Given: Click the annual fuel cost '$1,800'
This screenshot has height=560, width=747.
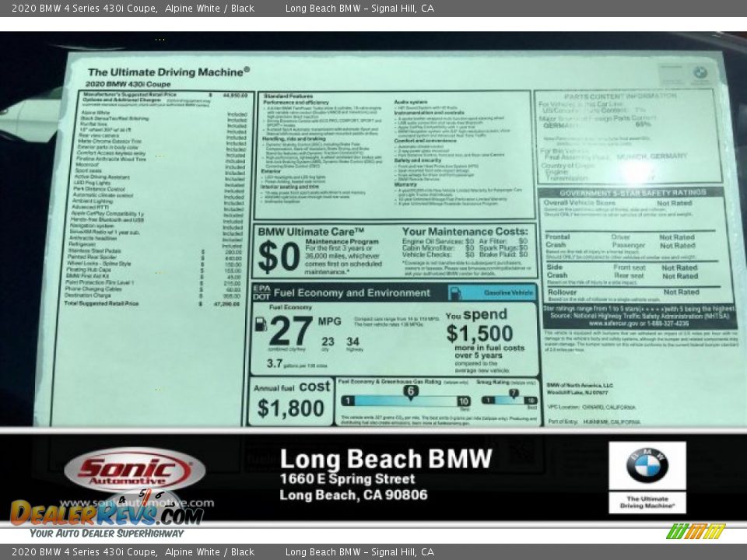Looking at the screenshot, I should (290, 408).
